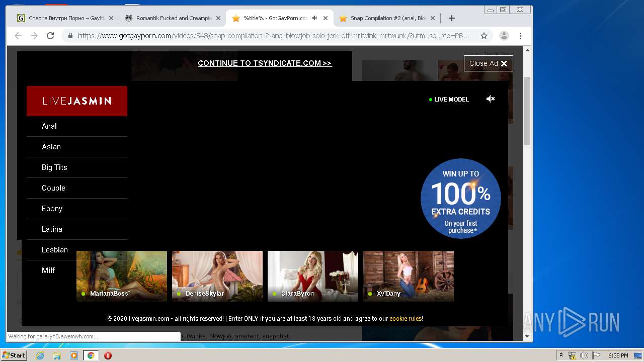Image resolution: width=644 pixels, height=362 pixels.
Task: Click the audio speaker icon on the active tab
Action: click(314, 18)
